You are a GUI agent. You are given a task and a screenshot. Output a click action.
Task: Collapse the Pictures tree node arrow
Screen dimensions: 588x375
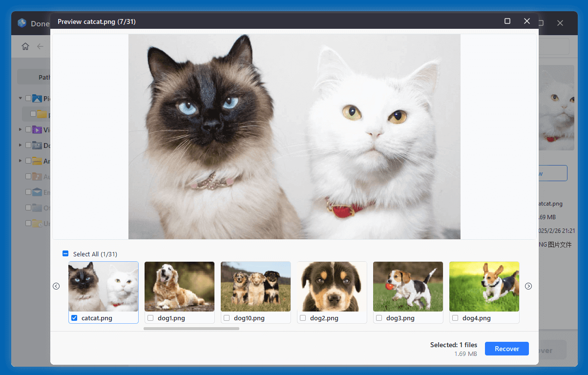tap(21, 99)
